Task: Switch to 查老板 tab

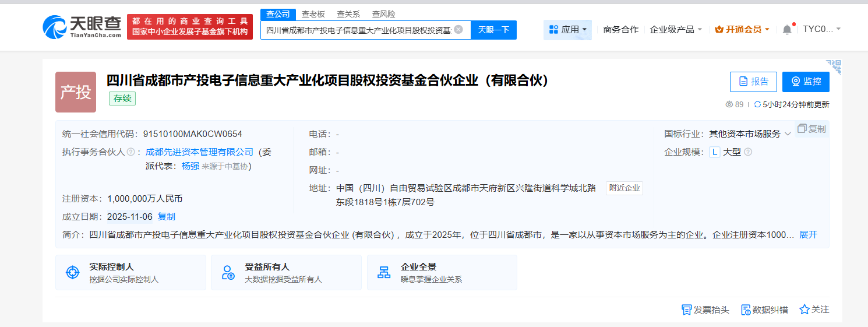Action: [x=313, y=14]
